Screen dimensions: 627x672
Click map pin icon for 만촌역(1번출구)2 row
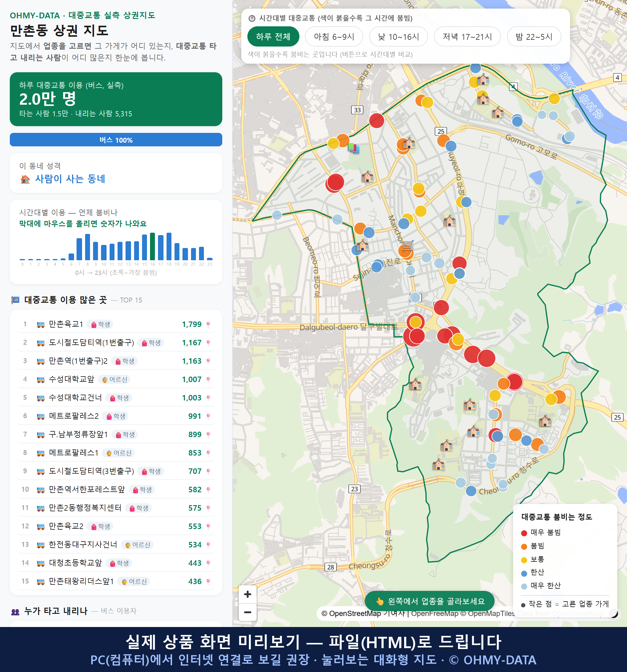208,361
